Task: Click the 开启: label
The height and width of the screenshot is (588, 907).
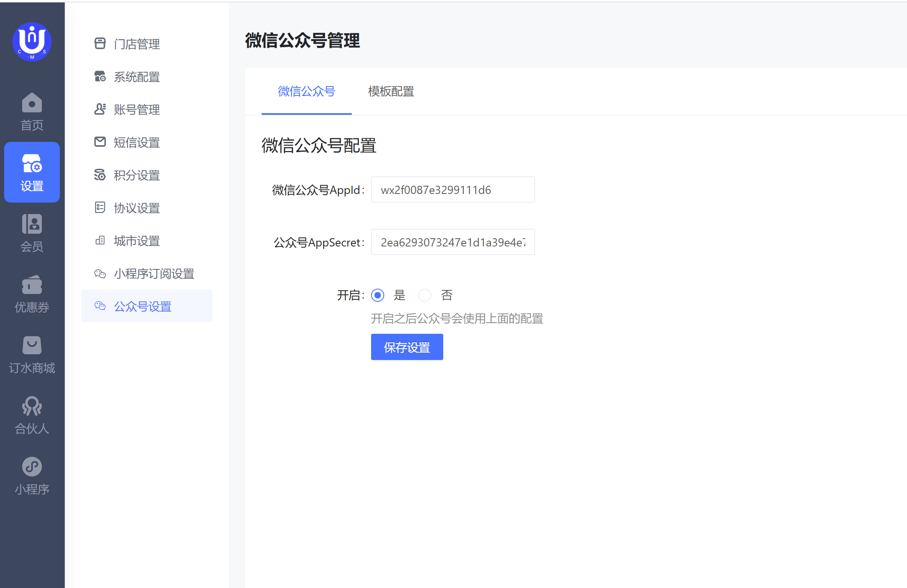Action: point(351,295)
